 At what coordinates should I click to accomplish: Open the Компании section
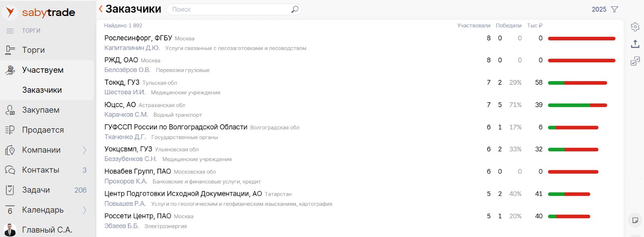click(42, 150)
